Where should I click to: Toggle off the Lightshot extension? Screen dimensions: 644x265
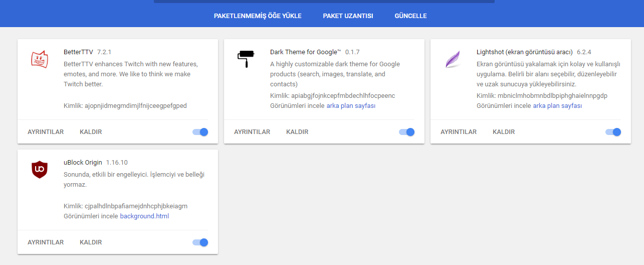point(613,132)
